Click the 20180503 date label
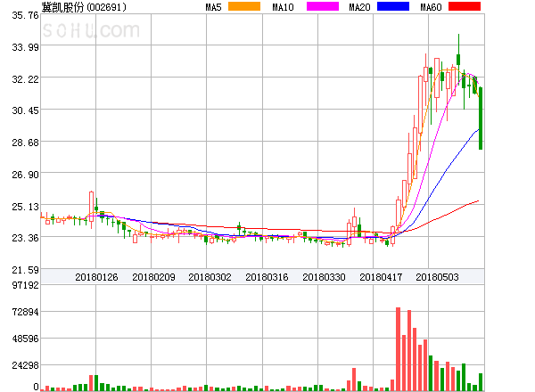This screenshot has width=535, height=392. pyautogui.click(x=437, y=277)
